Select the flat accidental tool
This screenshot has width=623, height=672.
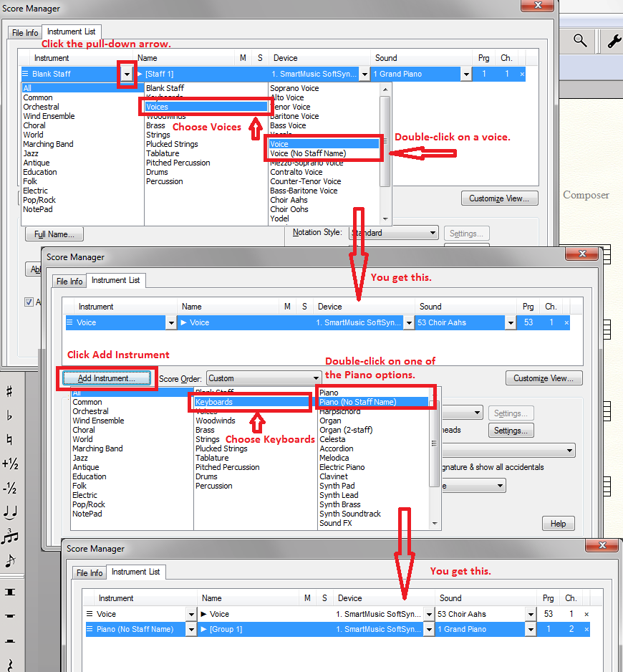[x=9, y=416]
